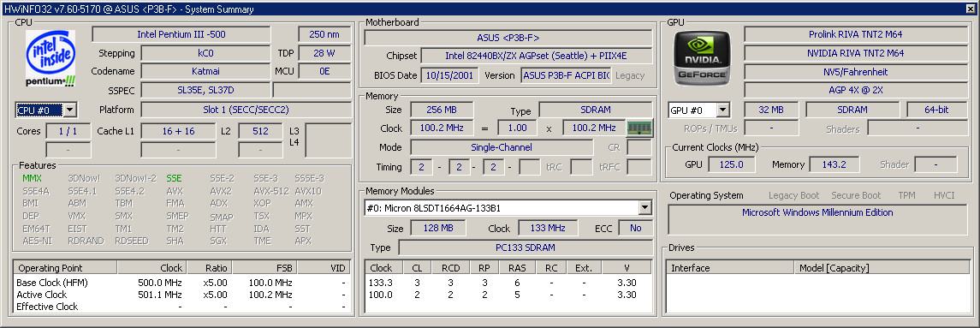Click the 0E MCU value
This screenshot has width=980, height=328.
pyautogui.click(x=324, y=71)
